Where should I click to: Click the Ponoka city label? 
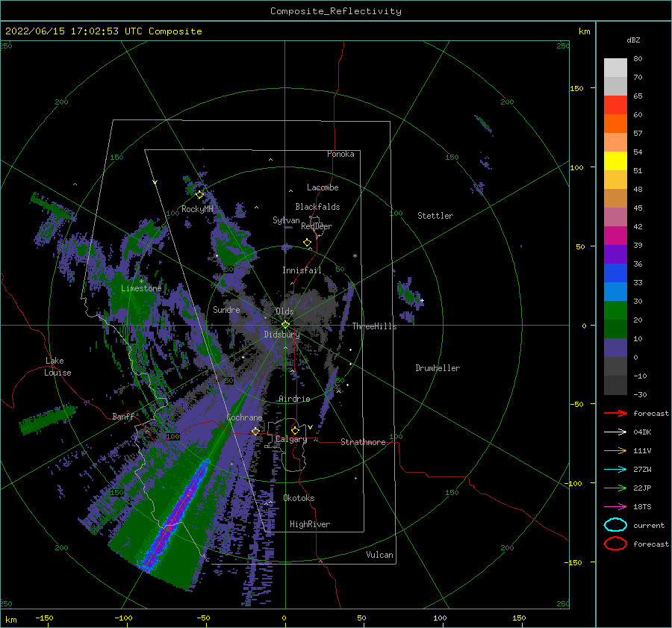pos(340,154)
